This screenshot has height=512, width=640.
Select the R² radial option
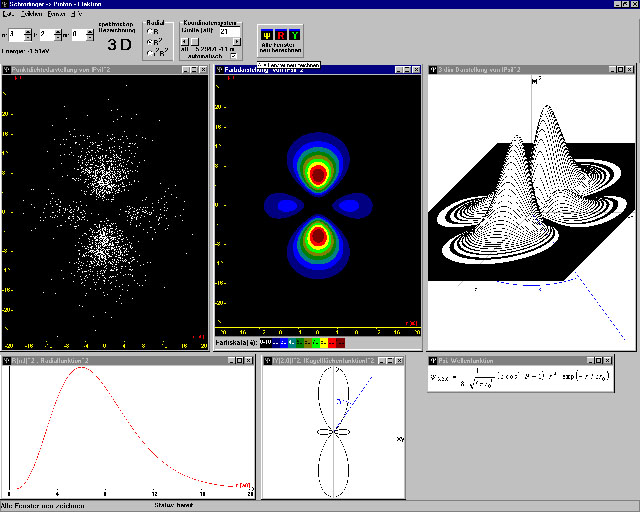click(x=151, y=43)
